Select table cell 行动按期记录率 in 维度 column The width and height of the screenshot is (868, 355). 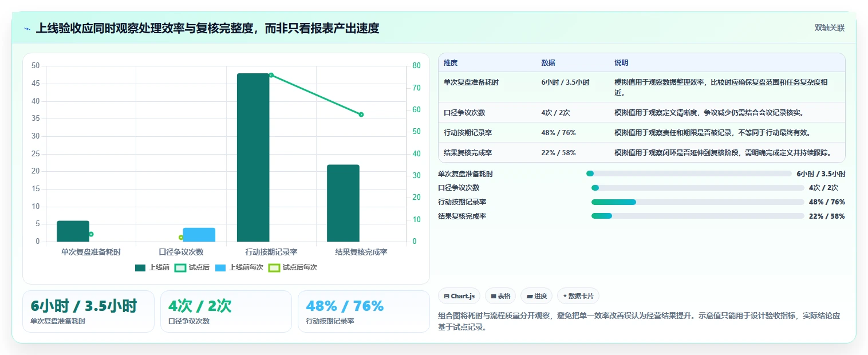468,133
